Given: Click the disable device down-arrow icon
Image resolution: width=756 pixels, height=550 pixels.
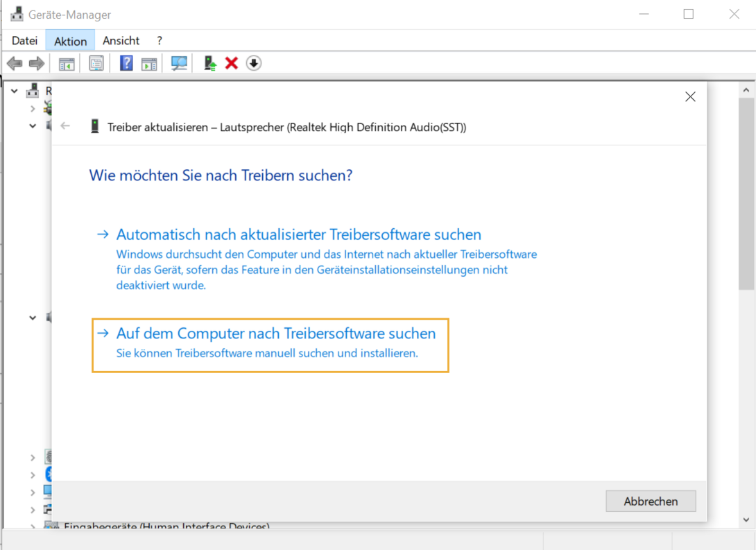Looking at the screenshot, I should [254, 64].
